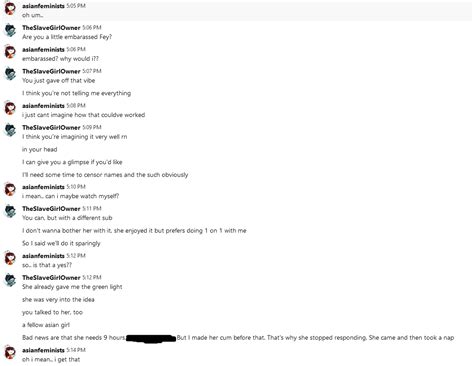Image resolution: width=474 pixels, height=366 pixels.
Task: Click the asianfeminists username at 5:05 PM
Action: coord(43,6)
